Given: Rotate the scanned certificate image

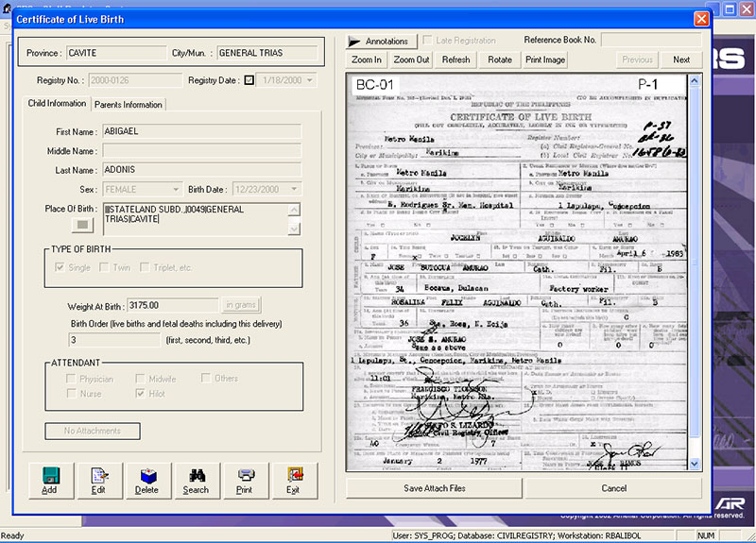Looking at the screenshot, I should [500, 59].
